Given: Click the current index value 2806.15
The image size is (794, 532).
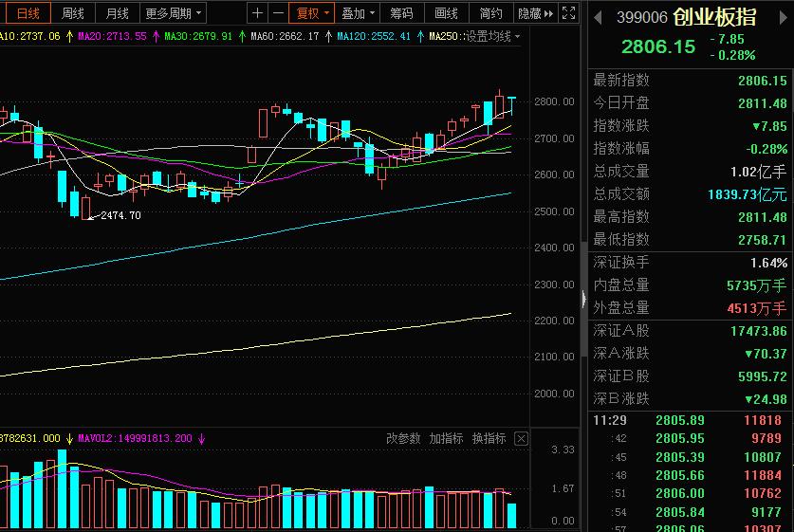Looking at the screenshot, I should tap(658, 47).
